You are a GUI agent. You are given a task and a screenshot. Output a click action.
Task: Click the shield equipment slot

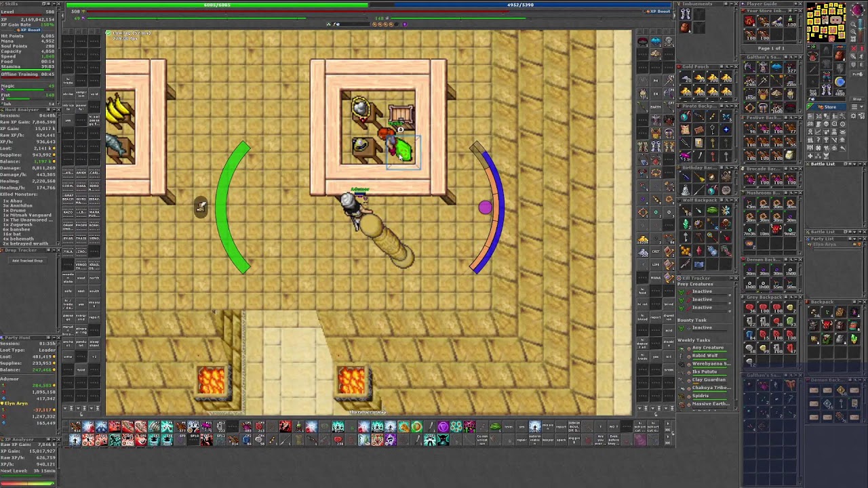click(840, 68)
